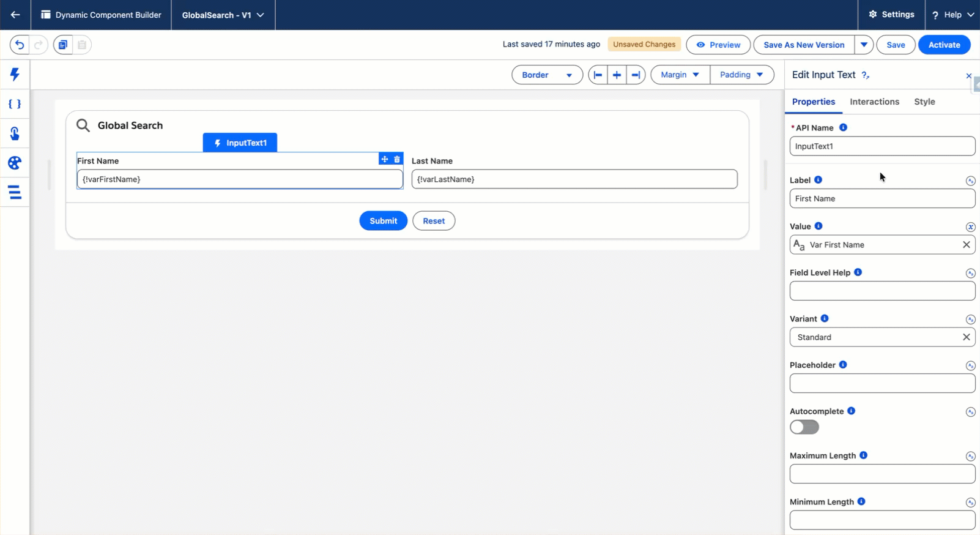Click the copy component icon
Image resolution: width=980 pixels, height=535 pixels.
(x=63, y=45)
